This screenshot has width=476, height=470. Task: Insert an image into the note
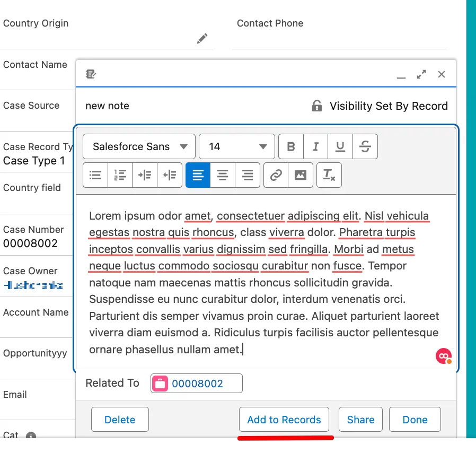click(301, 175)
